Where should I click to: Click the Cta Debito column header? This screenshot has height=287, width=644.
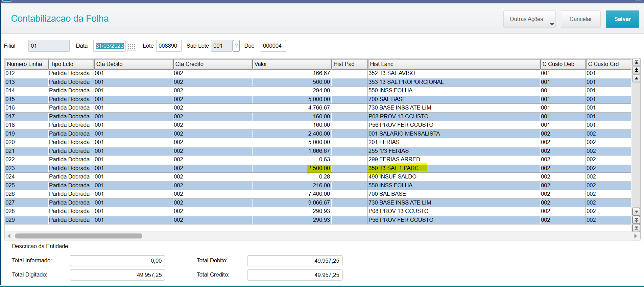click(x=134, y=64)
